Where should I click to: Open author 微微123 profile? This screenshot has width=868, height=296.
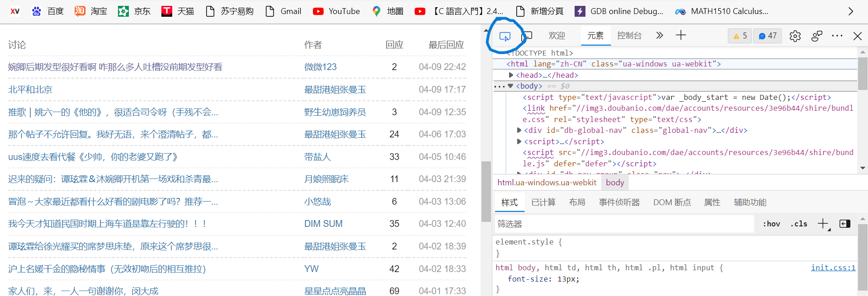click(x=321, y=67)
